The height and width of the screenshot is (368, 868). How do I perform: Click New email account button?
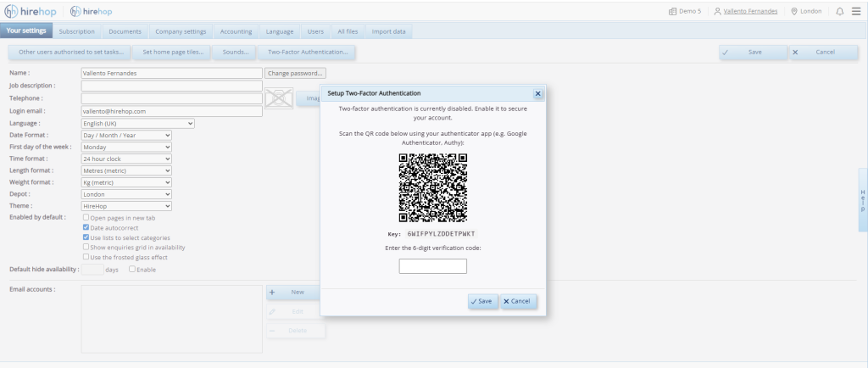tap(293, 293)
